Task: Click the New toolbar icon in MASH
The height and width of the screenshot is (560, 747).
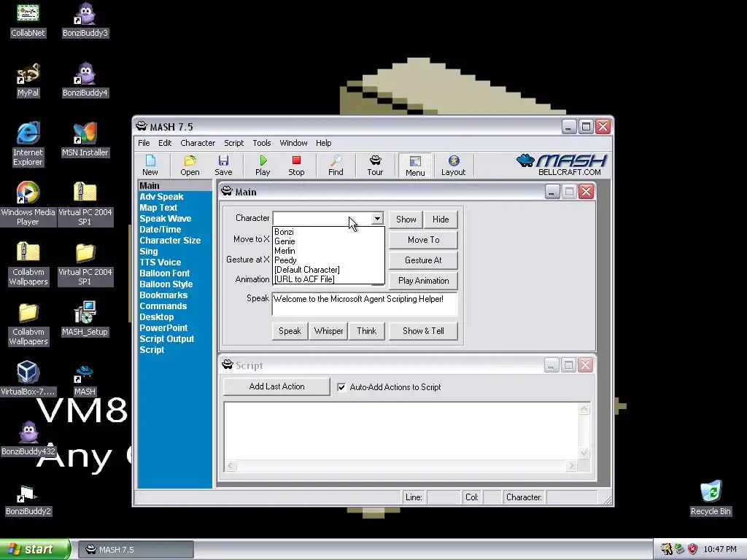Action: pyautogui.click(x=150, y=166)
